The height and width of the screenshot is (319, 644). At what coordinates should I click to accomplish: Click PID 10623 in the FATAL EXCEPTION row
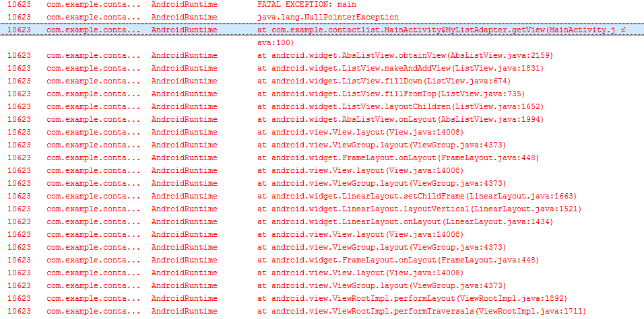tap(18, 4)
